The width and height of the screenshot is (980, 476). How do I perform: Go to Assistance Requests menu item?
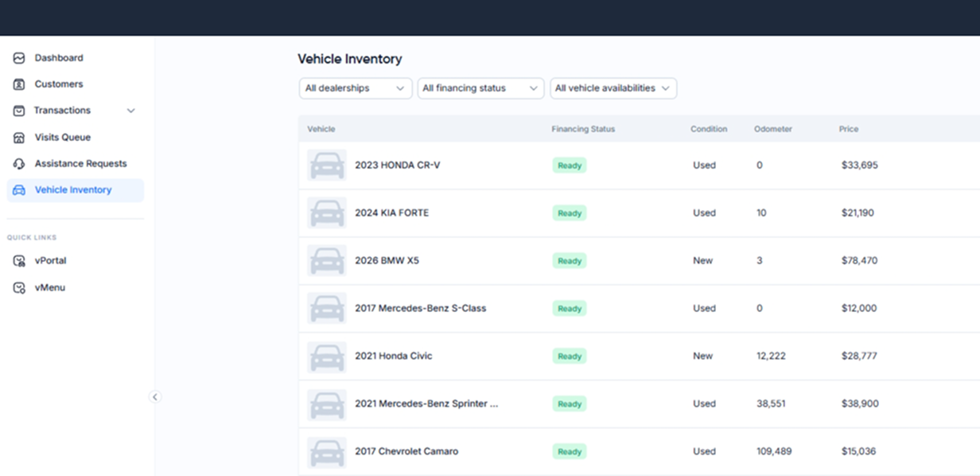click(80, 164)
